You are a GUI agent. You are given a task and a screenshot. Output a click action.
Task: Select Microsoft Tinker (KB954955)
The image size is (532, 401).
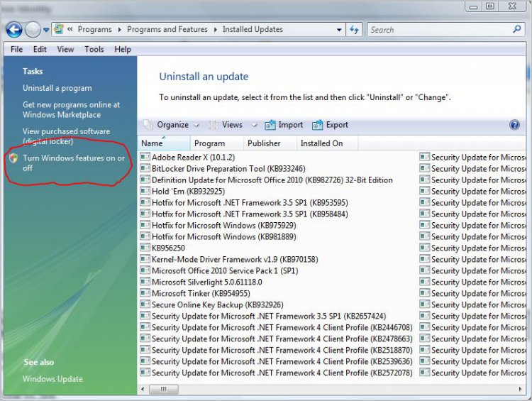coord(201,294)
